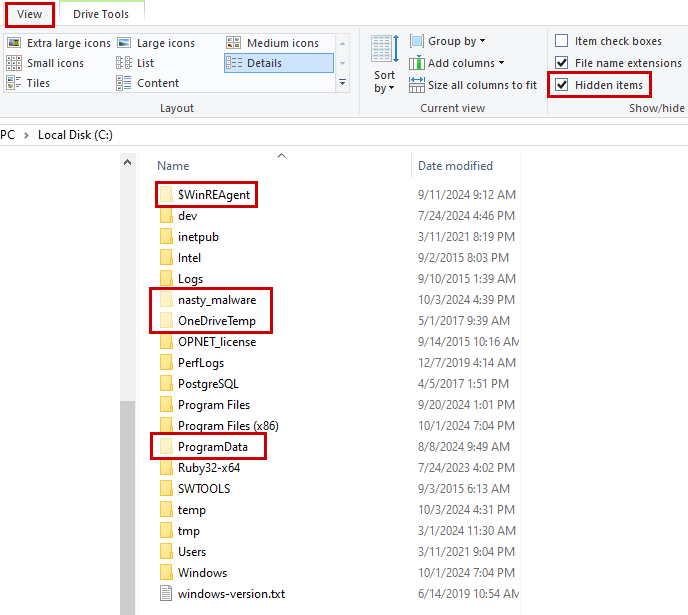The height and width of the screenshot is (615, 688).
Task: Click the Ruby32-x64 folder icon
Action: coord(166,468)
